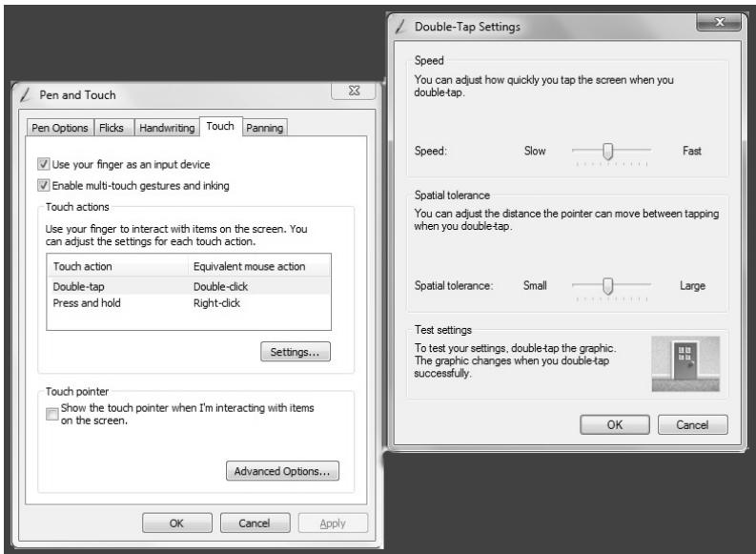Viewport: 756px width, 554px height.
Task: Click the Large label of spatial tolerance
Action: pyautogui.click(x=692, y=286)
